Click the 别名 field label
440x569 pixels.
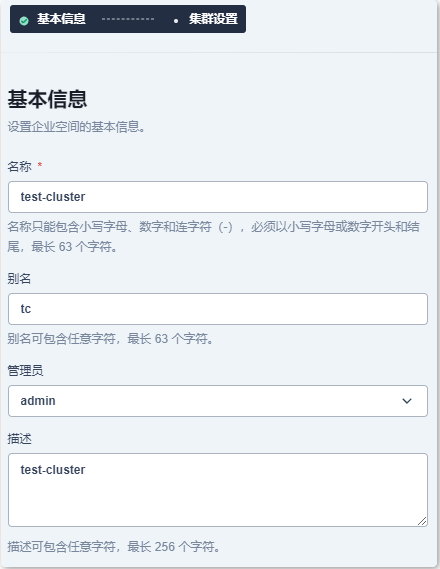(19, 278)
